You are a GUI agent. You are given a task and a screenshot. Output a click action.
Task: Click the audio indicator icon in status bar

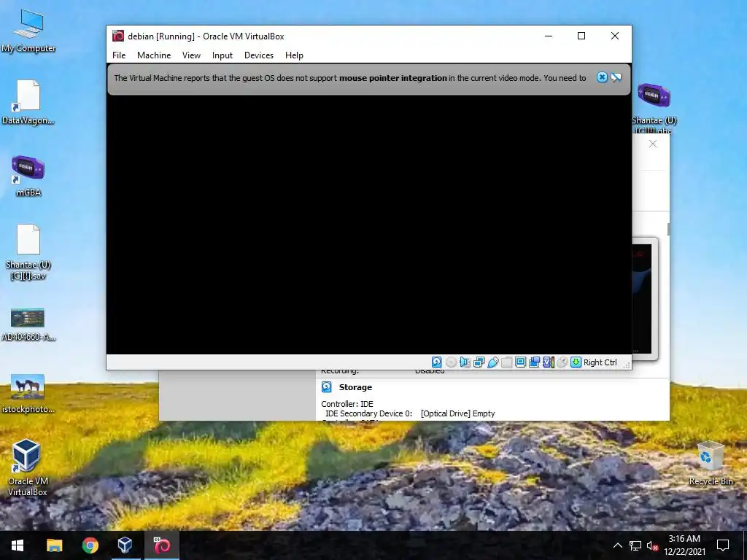[x=465, y=362]
